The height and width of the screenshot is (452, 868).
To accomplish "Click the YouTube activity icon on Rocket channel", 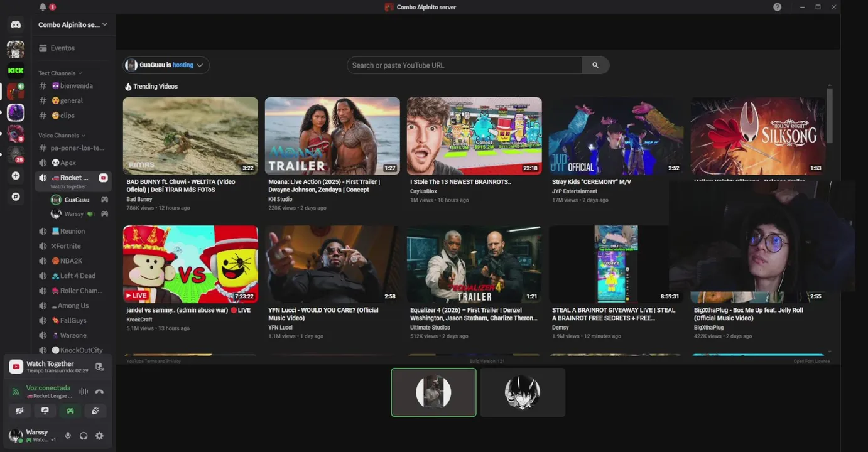I will click(x=103, y=178).
